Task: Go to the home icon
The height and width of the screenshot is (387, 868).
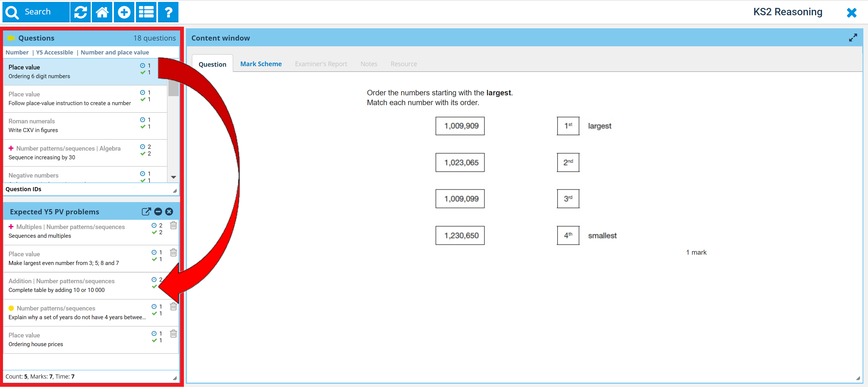Action: (x=102, y=12)
